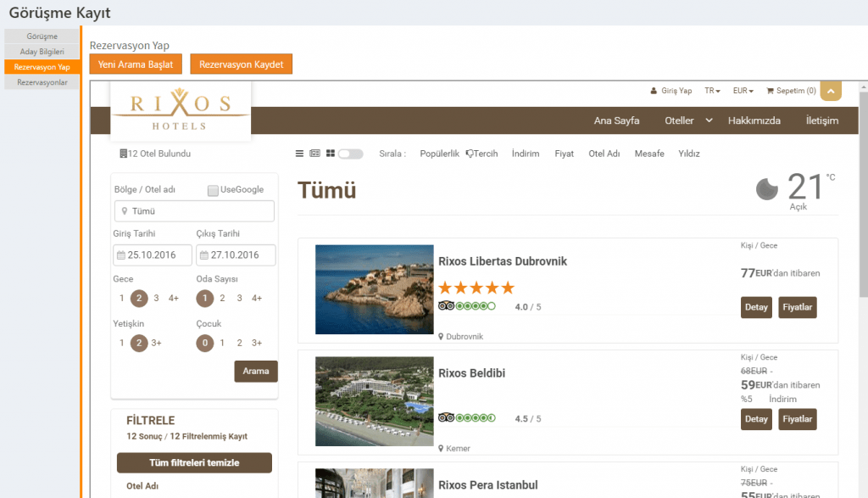Click the Dubrovnik location pin

tap(441, 337)
